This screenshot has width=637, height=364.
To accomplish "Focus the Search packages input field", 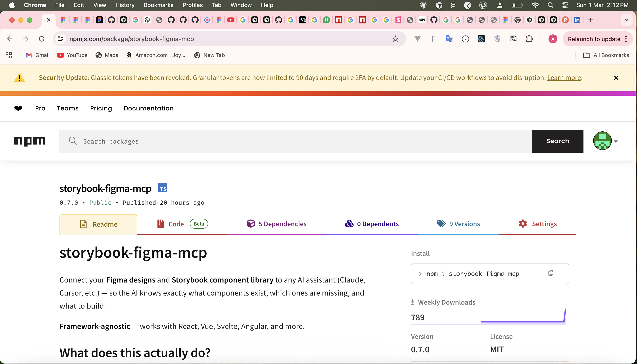I will click(295, 141).
